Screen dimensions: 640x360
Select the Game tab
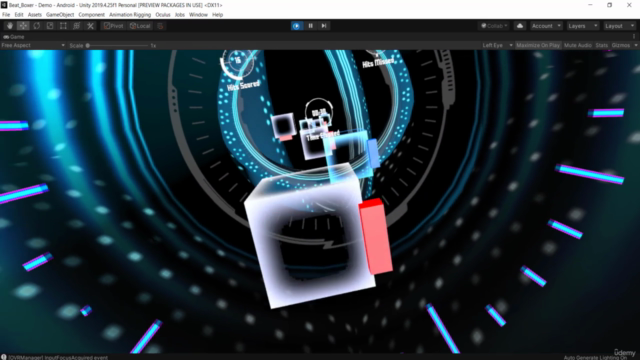(14, 37)
